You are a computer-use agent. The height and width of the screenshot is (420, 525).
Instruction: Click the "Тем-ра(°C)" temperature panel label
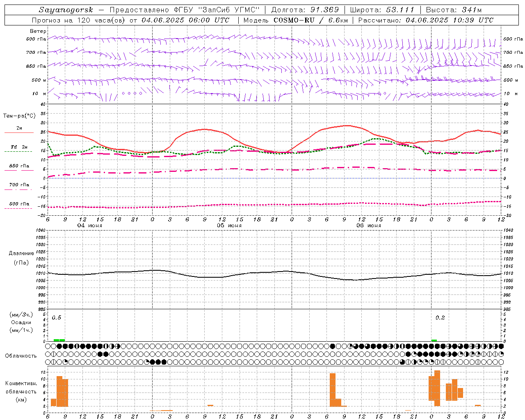click(19, 116)
